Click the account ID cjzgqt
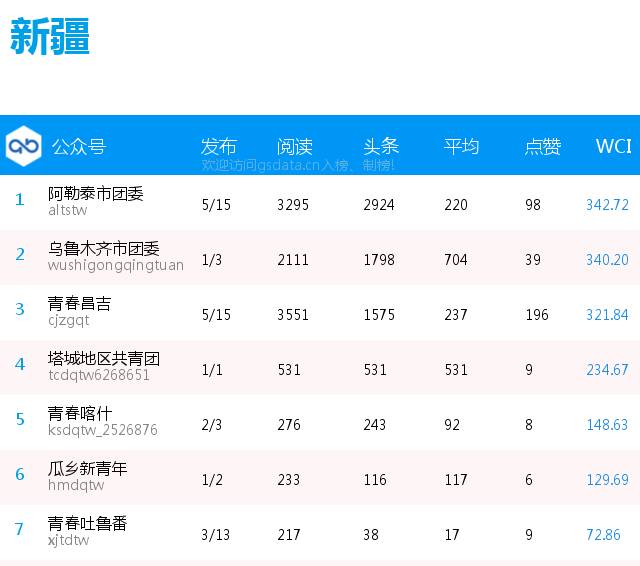The image size is (640, 566). [69, 320]
